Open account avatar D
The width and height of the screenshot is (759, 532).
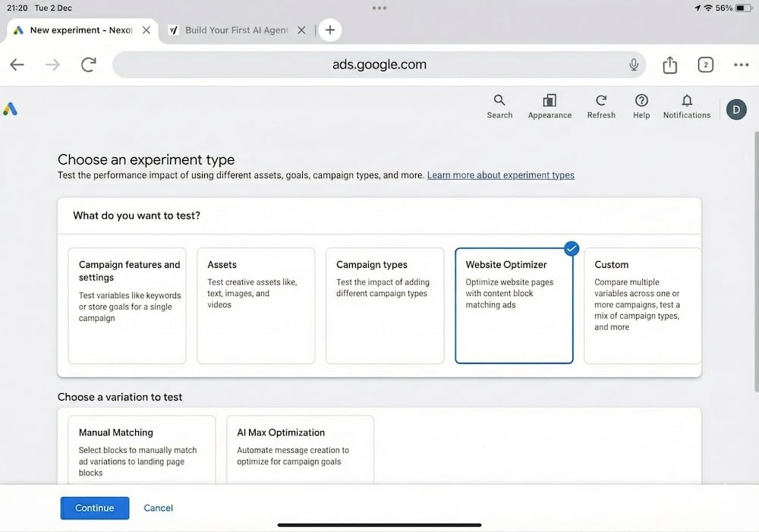pos(736,109)
